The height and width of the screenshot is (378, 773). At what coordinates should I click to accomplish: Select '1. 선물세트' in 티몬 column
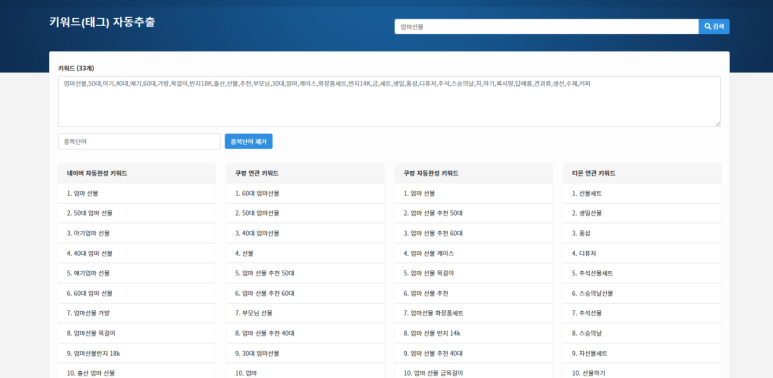[x=642, y=194]
